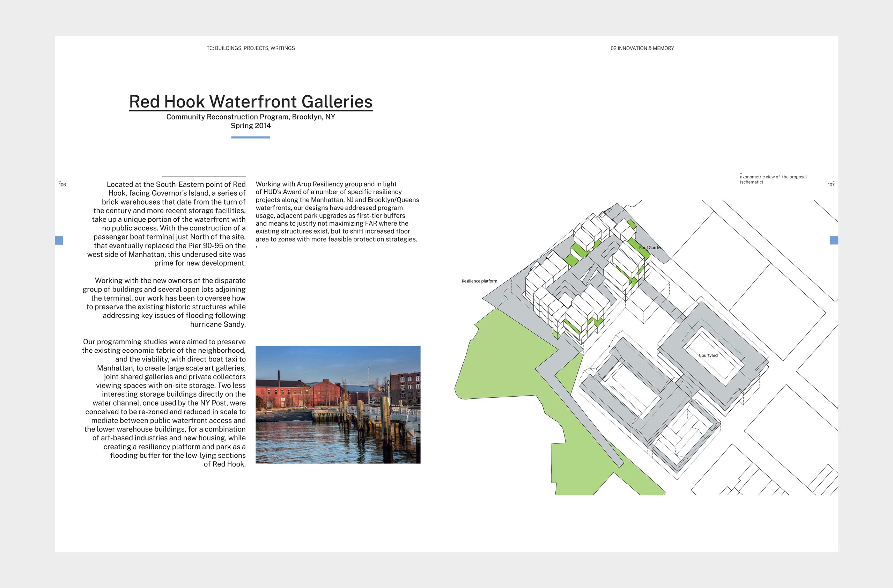Click the Red Hook Waterfront Galleries title
Image resolution: width=893 pixels, height=588 pixels.
(x=251, y=101)
